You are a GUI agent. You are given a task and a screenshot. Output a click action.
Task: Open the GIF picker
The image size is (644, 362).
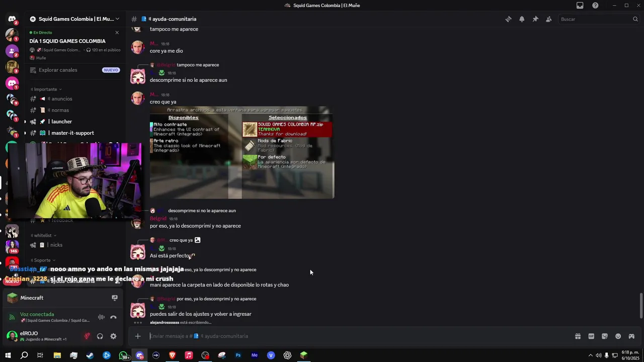pos(591,336)
